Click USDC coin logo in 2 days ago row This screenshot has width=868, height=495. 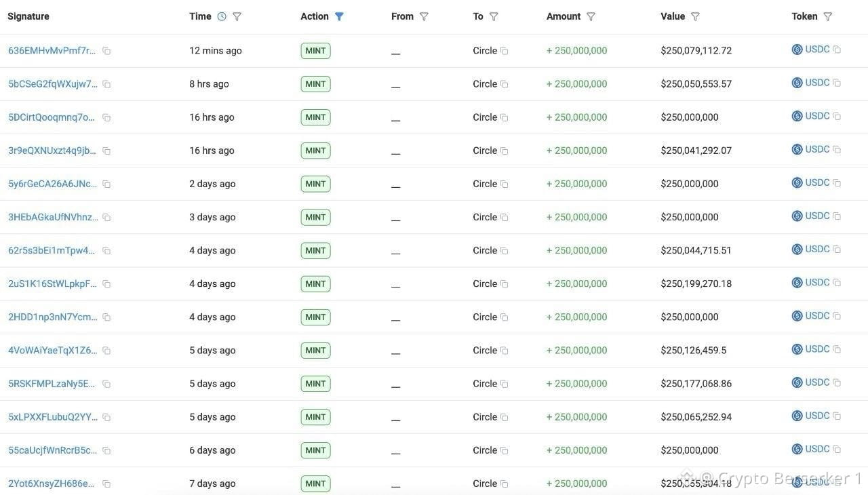tap(797, 182)
